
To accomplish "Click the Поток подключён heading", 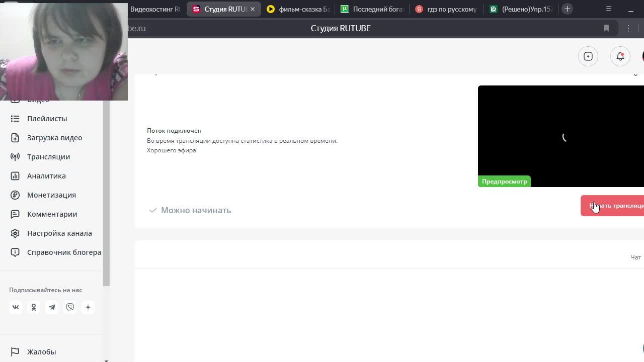I will tap(174, 131).
